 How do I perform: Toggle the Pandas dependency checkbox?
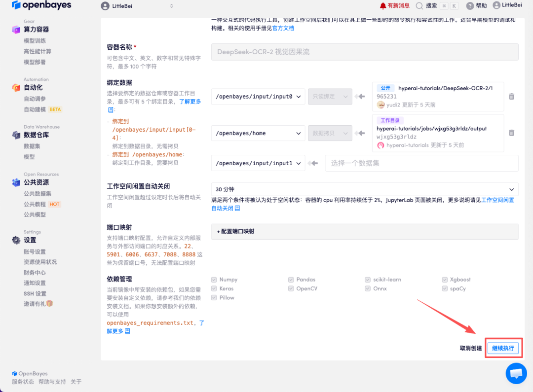coord(291,280)
